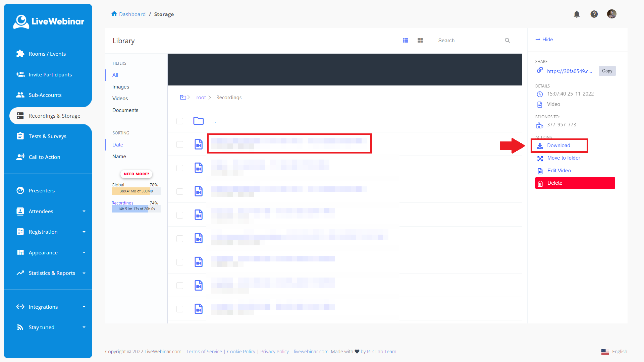
Task: Click the user profile avatar
Action: click(x=611, y=14)
